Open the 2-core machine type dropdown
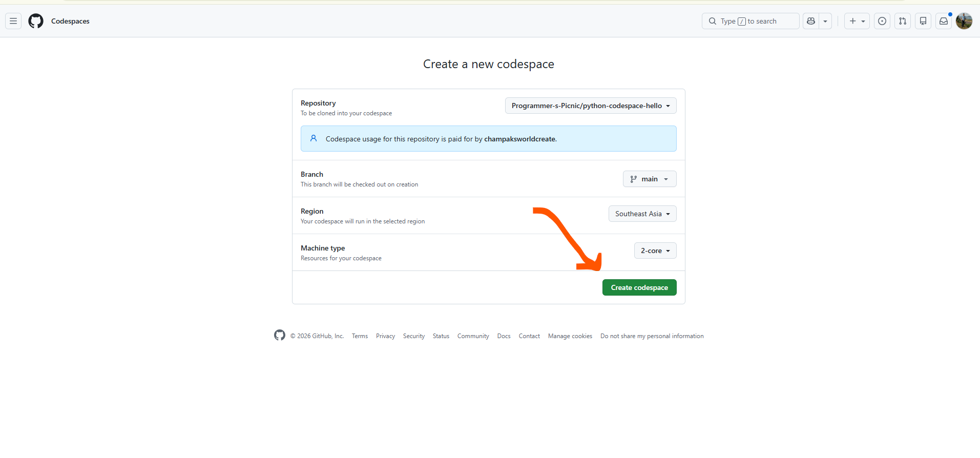This screenshot has height=458, width=980. (x=655, y=251)
